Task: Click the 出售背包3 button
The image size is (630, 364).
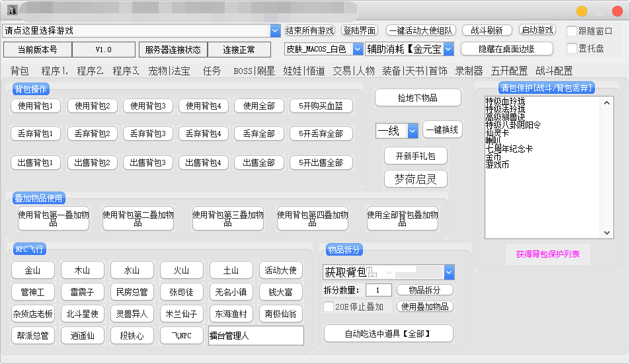Action: [147, 163]
